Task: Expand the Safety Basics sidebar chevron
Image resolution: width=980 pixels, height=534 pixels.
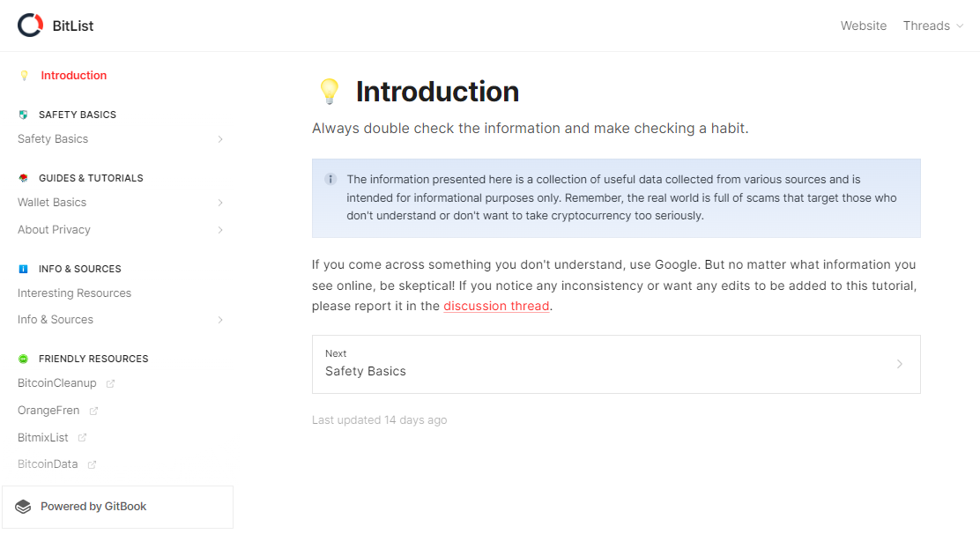Action: click(x=220, y=139)
